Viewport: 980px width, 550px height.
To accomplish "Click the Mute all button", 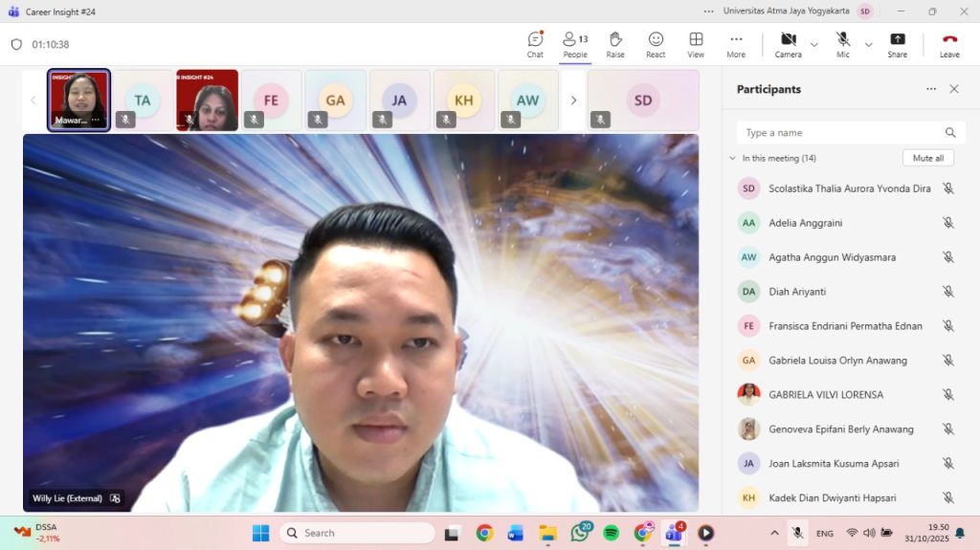I will pos(927,158).
